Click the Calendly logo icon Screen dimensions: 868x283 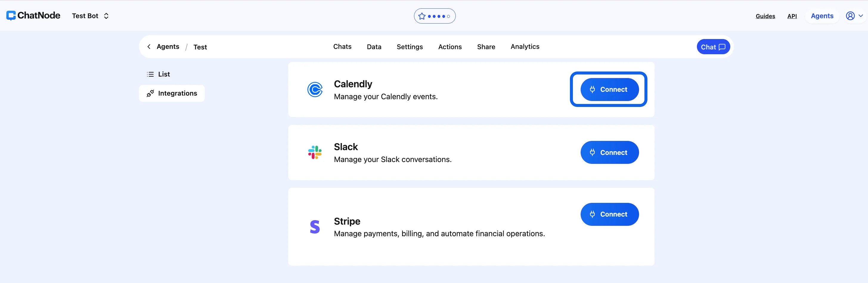pyautogui.click(x=315, y=89)
